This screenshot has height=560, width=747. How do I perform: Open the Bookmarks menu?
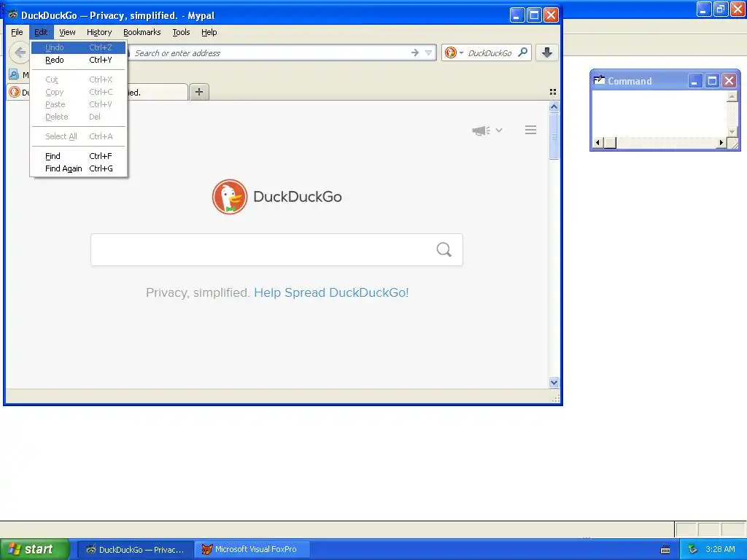[142, 32]
